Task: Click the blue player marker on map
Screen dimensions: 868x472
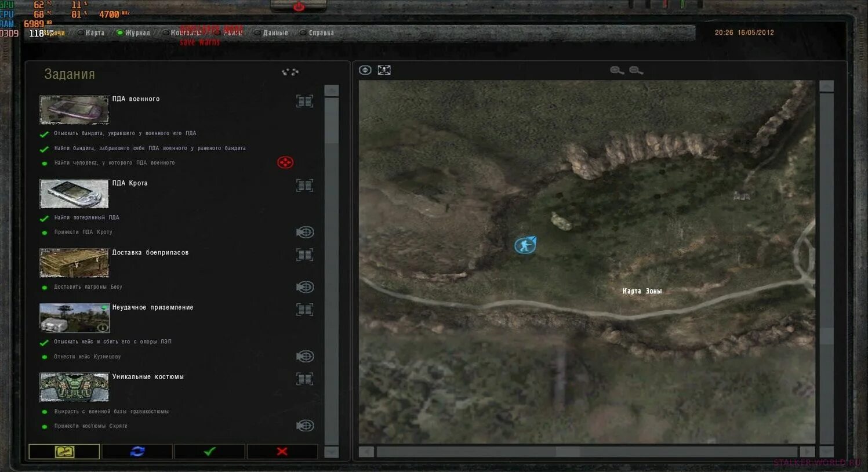Action: tap(525, 245)
